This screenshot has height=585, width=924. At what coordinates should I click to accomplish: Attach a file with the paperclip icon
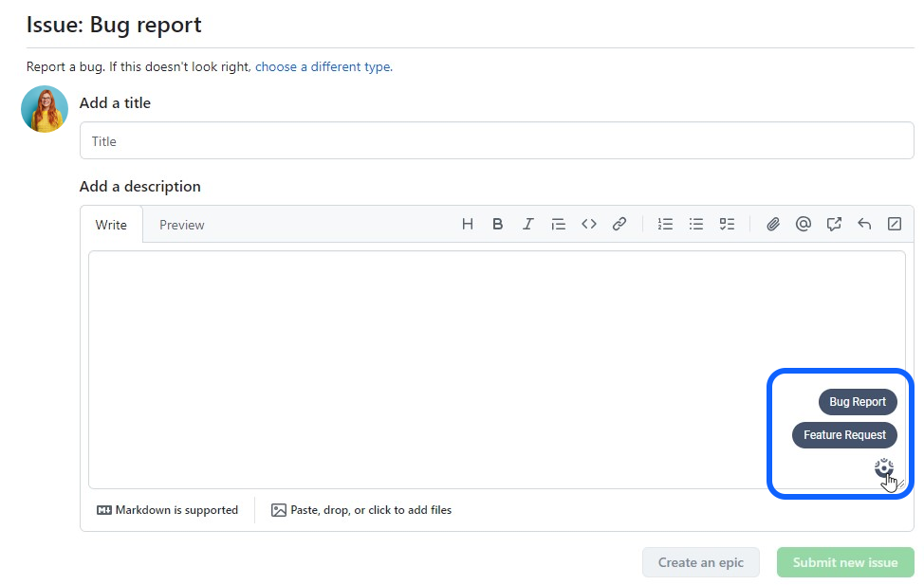pyautogui.click(x=772, y=225)
